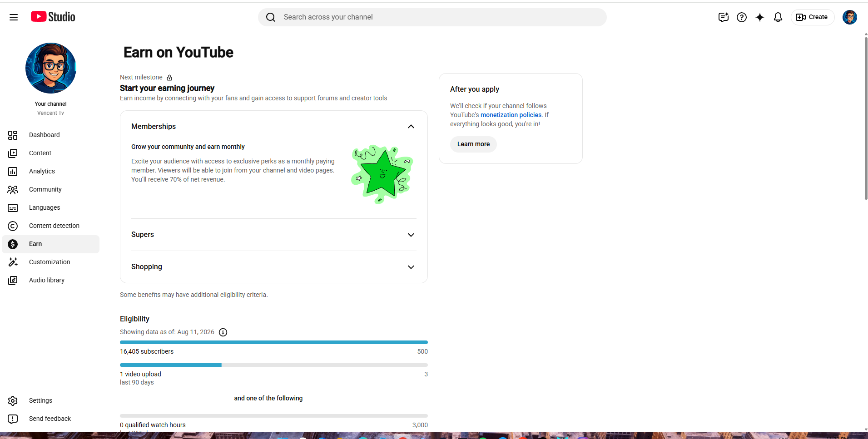Select the Earn menu label
Viewport: 868px width, 439px height.
tap(35, 244)
